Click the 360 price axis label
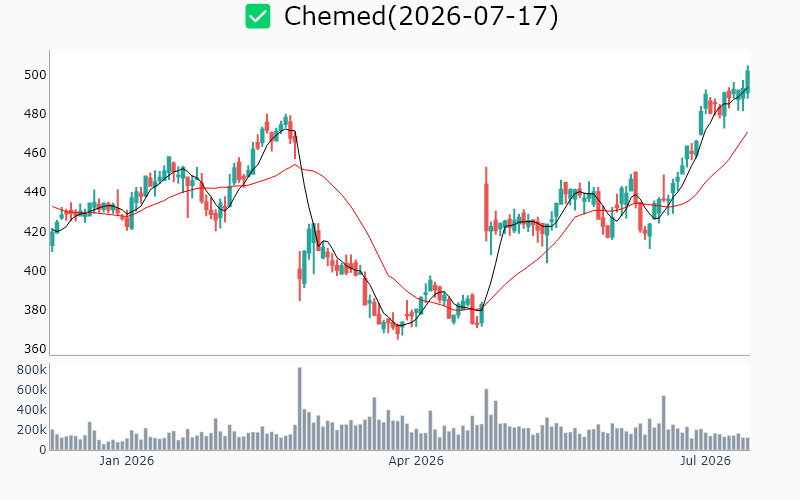The height and width of the screenshot is (500, 800). coord(35,349)
